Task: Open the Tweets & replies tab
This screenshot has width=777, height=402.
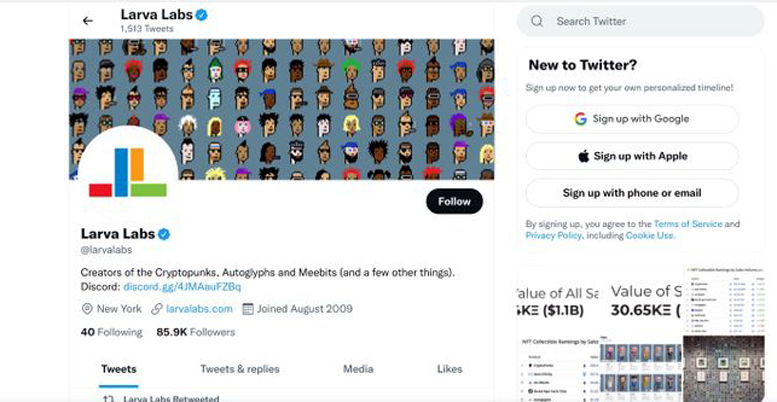Action: click(x=239, y=369)
